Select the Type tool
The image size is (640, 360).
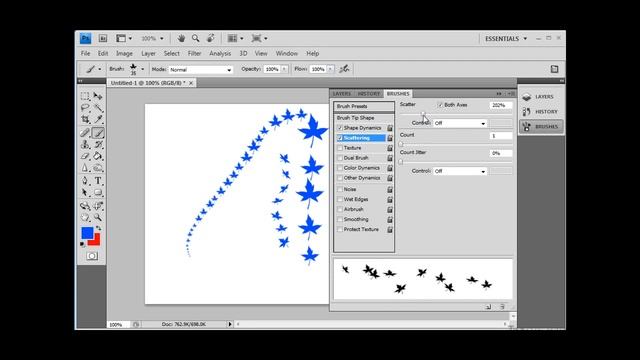point(98,181)
